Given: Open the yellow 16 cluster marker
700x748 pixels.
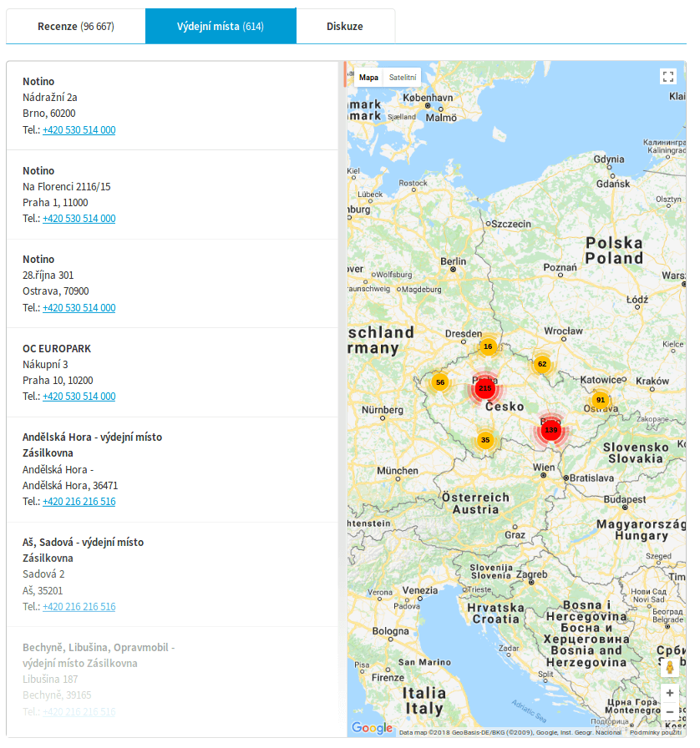Looking at the screenshot, I should coord(488,346).
